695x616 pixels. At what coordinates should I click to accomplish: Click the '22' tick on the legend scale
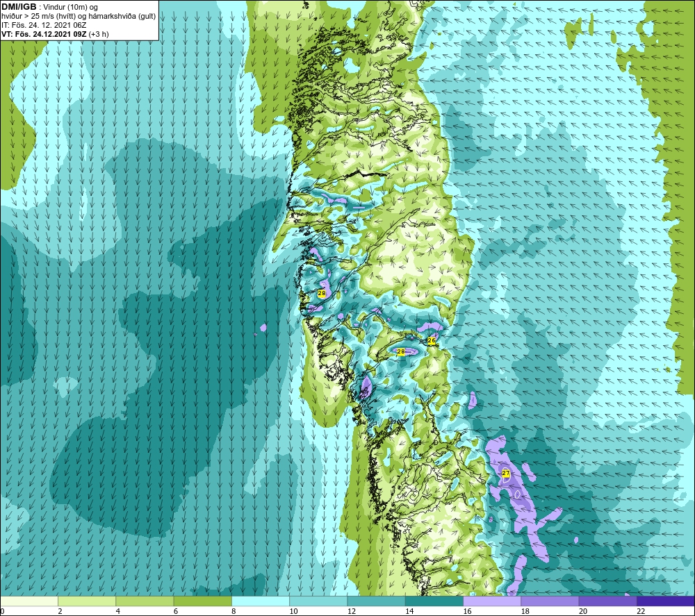(x=641, y=611)
